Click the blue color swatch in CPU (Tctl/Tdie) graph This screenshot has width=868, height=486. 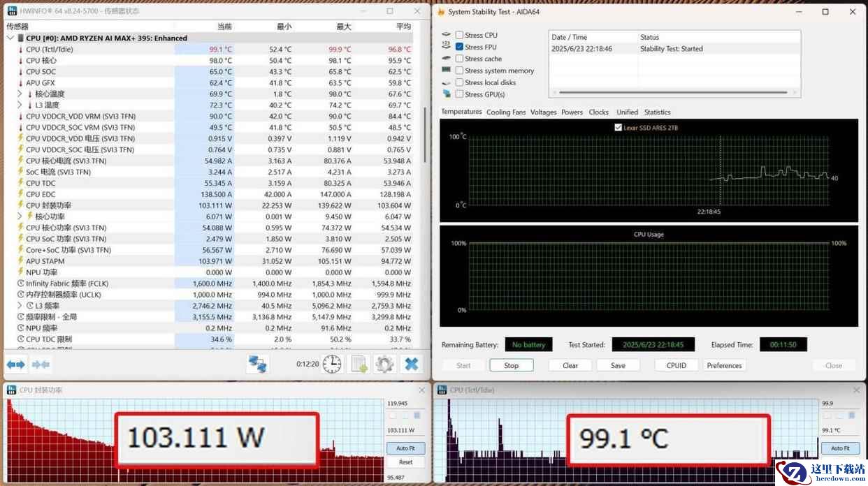(852, 415)
